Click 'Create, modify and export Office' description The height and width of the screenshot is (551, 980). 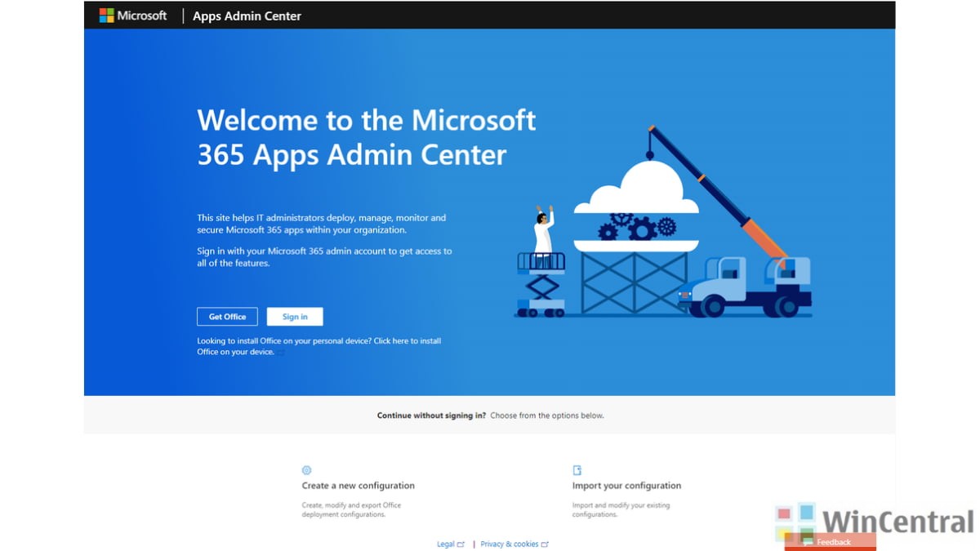pyautogui.click(x=352, y=510)
